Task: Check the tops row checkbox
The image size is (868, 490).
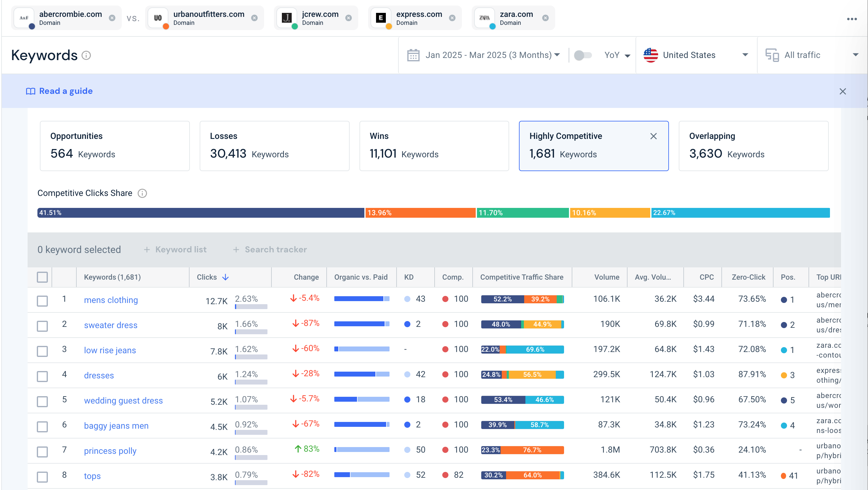Action: [42, 477]
